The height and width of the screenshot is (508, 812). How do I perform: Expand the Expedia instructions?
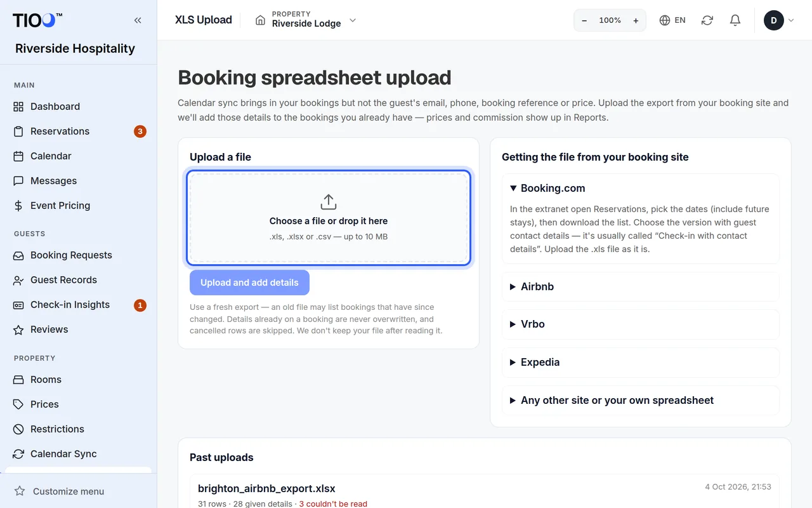(641, 362)
